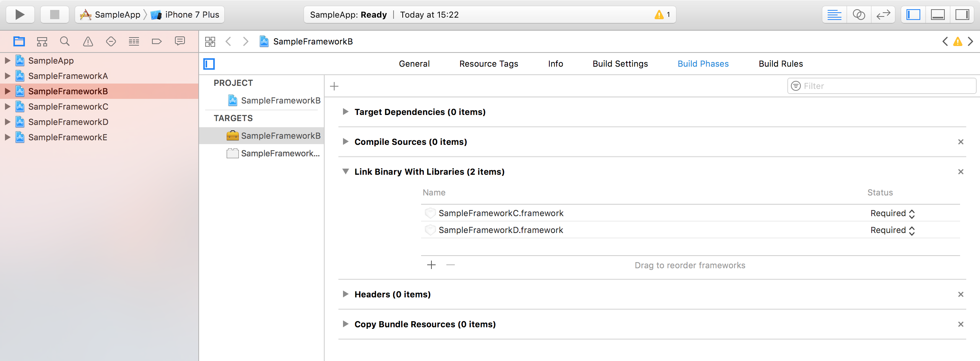Image resolution: width=980 pixels, height=361 pixels.
Task: Switch to the Standard editor
Action: tap(834, 15)
